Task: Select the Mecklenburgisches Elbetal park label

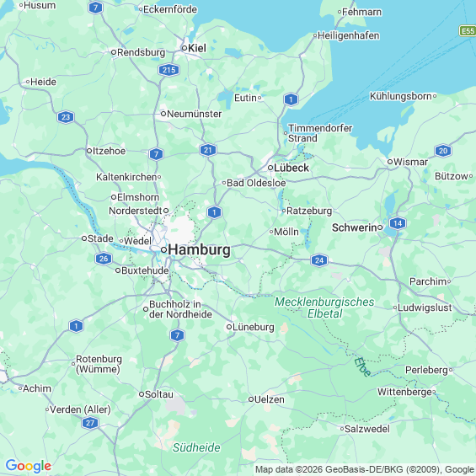Action: coord(324,308)
